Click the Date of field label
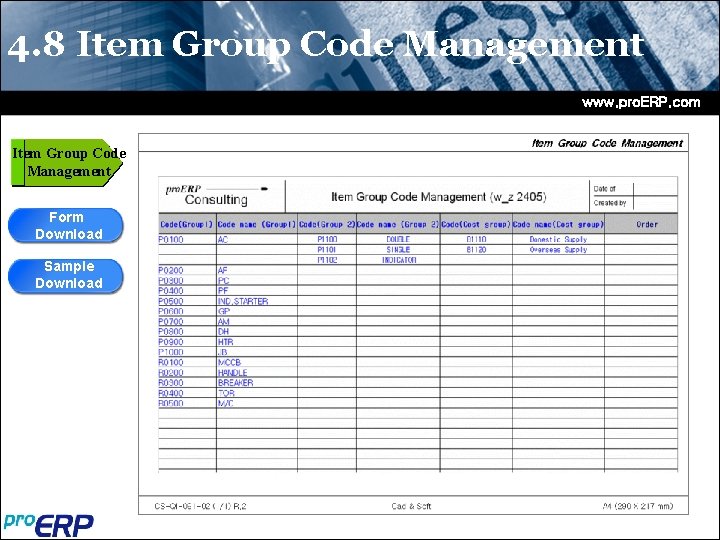The image size is (720, 540). [x=604, y=189]
